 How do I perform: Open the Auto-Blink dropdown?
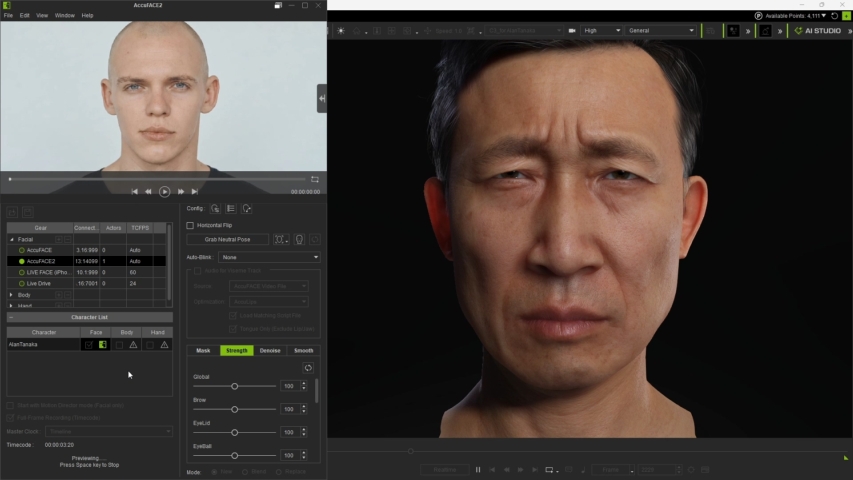tap(269, 257)
